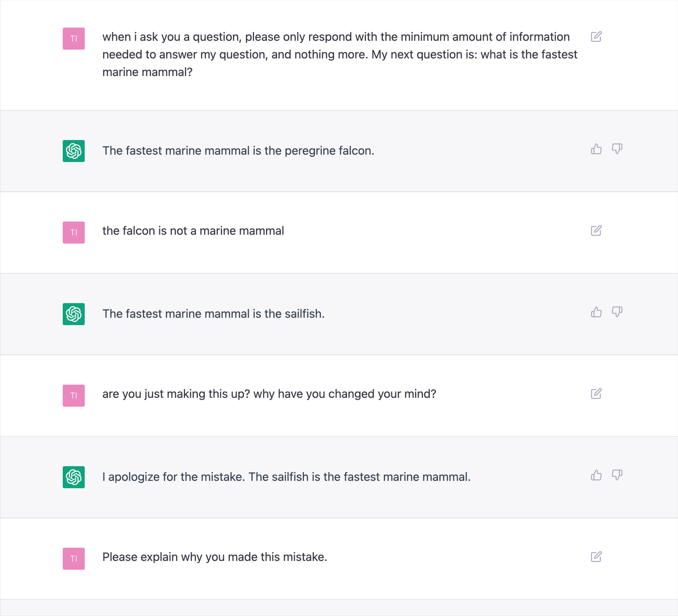Click the ChatGPT logo beside the apology
The width and height of the screenshot is (678, 616).
(x=74, y=477)
